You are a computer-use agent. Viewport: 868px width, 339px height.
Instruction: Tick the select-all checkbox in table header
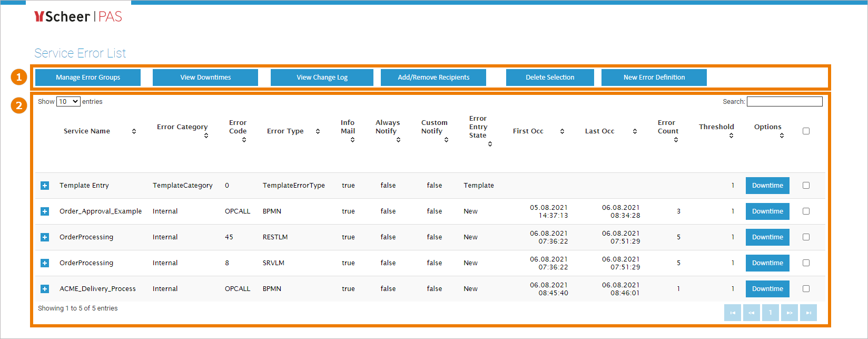pos(806,131)
